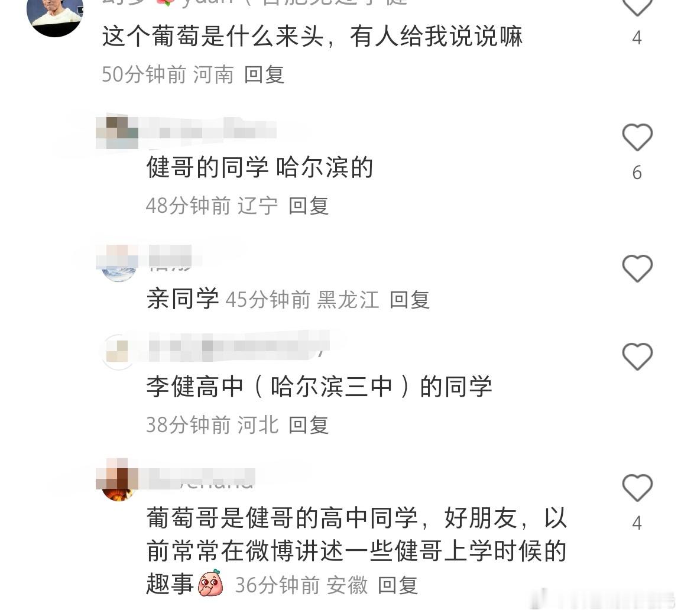Viewport: 681px width, 616px height.
Task: Like the "亲同学" comment
Action: (637, 268)
